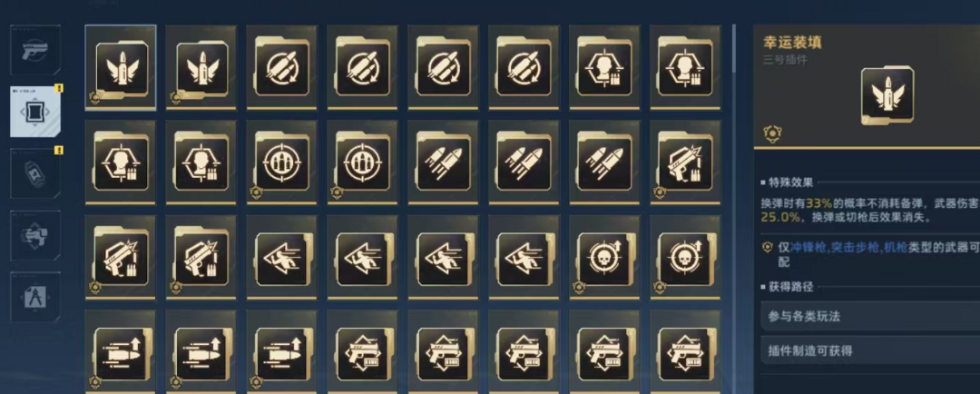Click the yellow alert badge on the plugin category tab
The image size is (980, 394).
point(59,89)
